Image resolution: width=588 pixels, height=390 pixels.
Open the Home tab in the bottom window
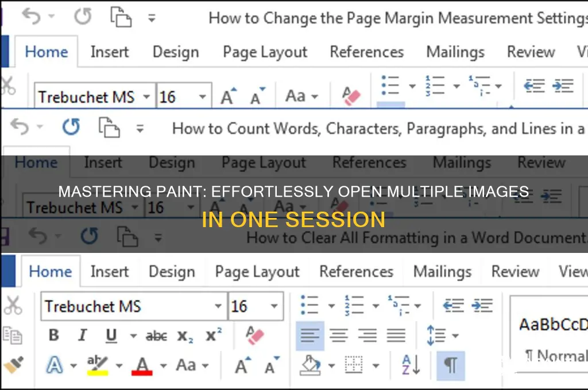(x=51, y=271)
